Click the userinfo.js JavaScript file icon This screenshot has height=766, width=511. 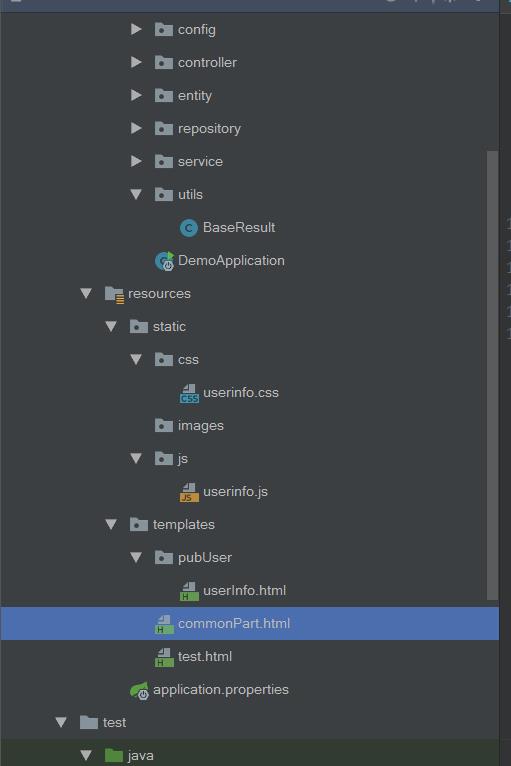pyautogui.click(x=189, y=492)
